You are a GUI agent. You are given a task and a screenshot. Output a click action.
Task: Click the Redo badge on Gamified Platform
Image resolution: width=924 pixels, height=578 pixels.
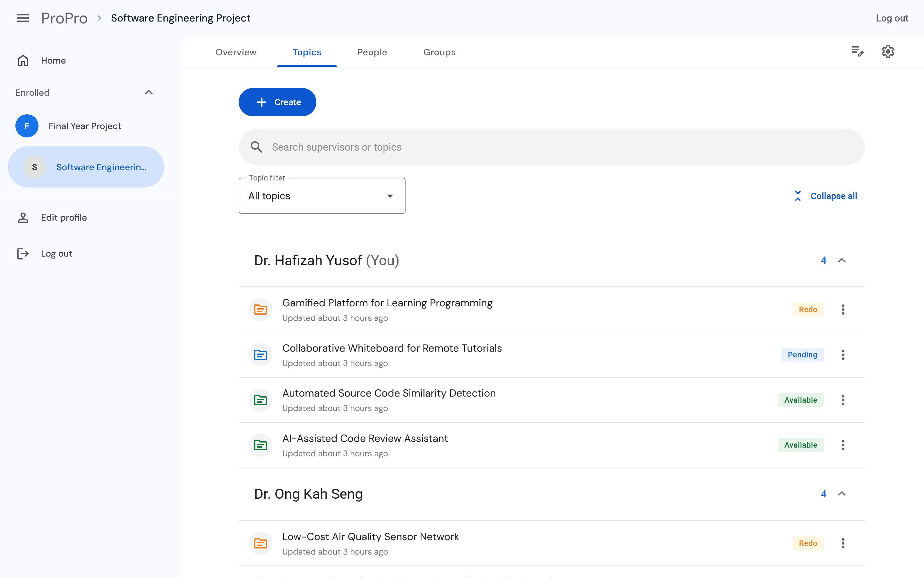click(x=808, y=310)
